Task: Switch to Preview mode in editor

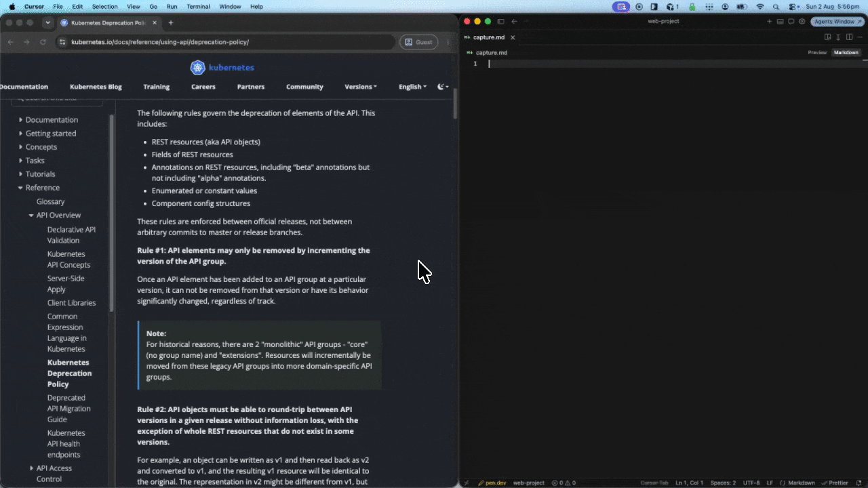Action: click(817, 52)
